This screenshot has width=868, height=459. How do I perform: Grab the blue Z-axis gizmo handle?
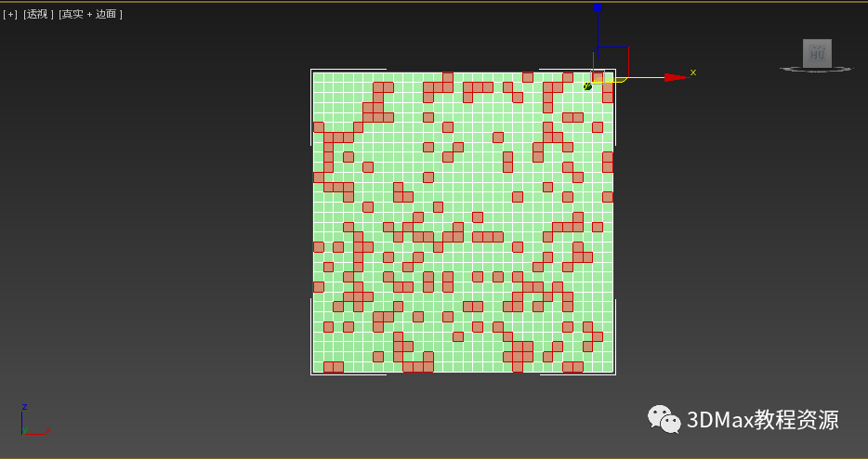pos(598,7)
